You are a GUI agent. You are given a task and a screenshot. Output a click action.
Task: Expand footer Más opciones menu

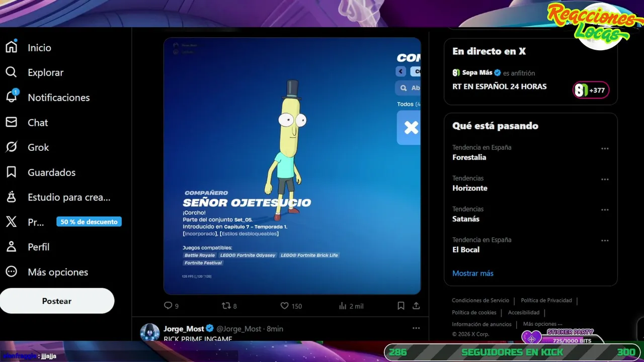[543, 324]
